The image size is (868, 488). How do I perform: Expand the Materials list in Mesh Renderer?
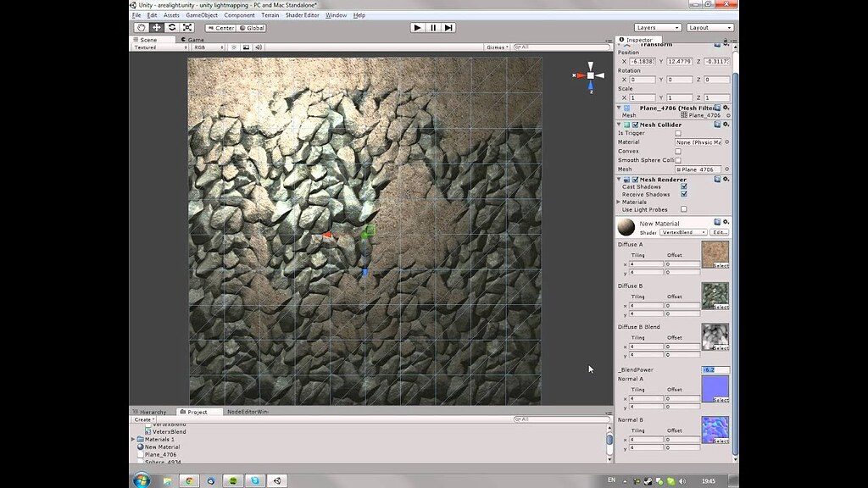click(x=619, y=202)
